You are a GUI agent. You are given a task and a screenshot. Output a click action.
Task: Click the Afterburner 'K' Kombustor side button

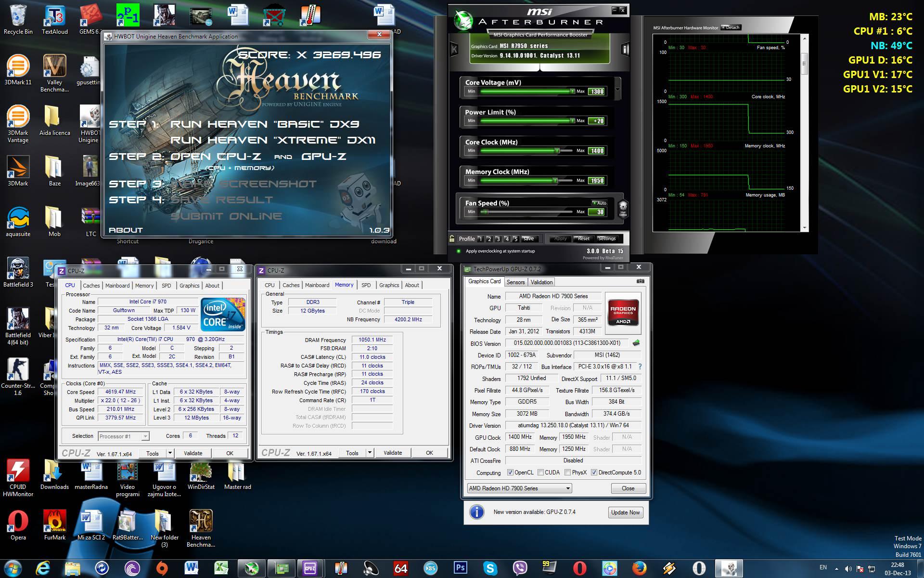click(x=454, y=49)
